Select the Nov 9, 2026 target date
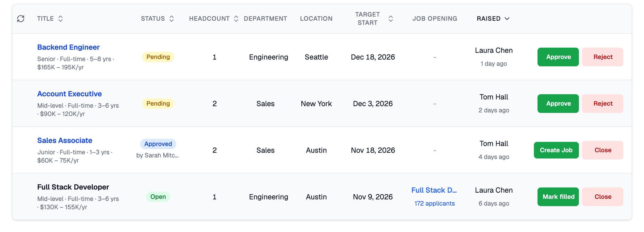Image resolution: width=644 pixels, height=232 pixels. point(373,197)
